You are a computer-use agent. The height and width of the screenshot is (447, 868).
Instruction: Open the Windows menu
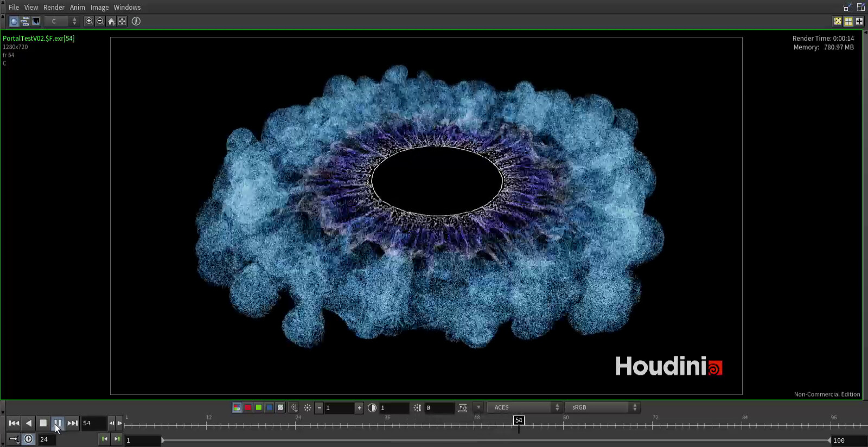(127, 7)
